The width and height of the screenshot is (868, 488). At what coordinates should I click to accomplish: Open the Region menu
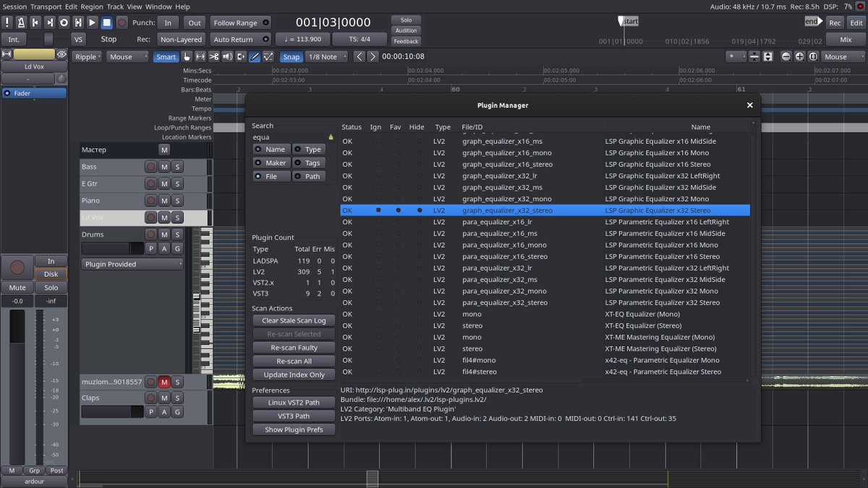[92, 7]
